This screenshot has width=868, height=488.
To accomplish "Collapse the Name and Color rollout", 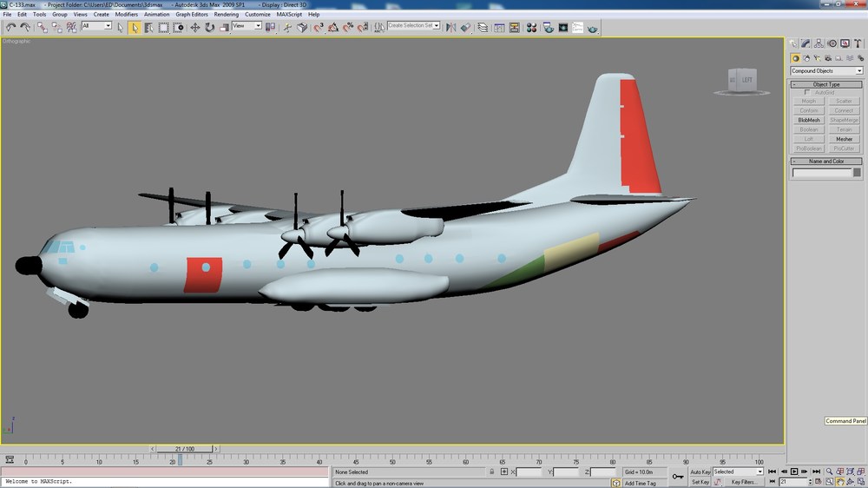I will pos(826,162).
